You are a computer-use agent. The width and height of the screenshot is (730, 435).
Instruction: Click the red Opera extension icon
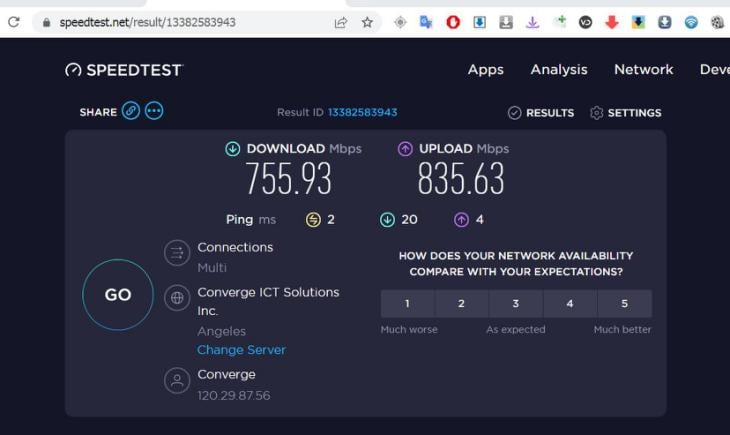453,22
